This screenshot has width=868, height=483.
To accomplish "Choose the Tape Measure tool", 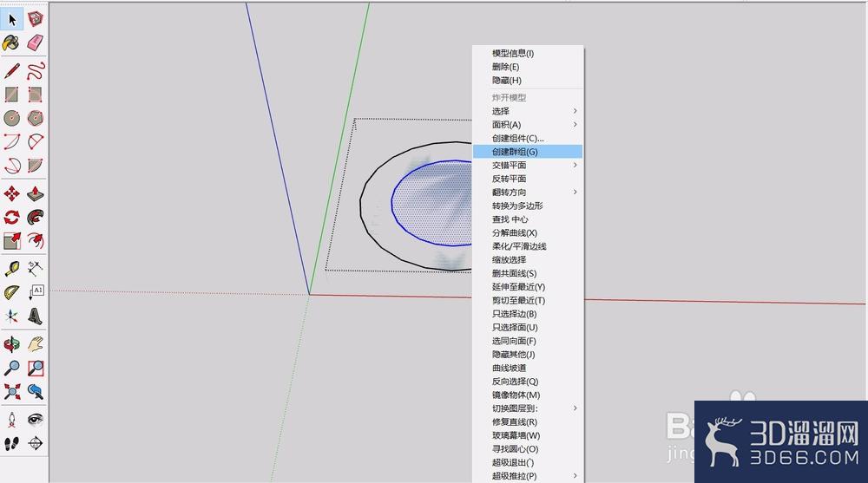I will (11, 269).
